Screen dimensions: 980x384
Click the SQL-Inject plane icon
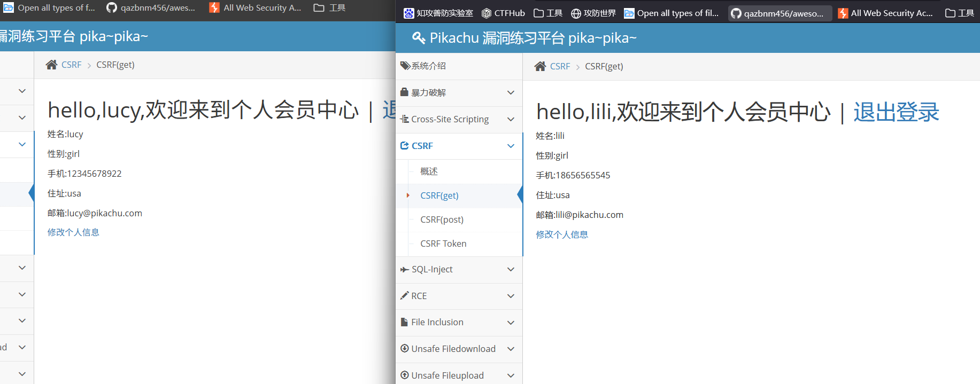pyautogui.click(x=405, y=269)
